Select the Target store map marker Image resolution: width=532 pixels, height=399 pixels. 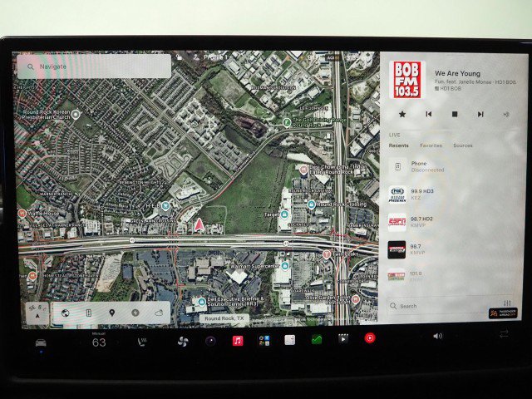pos(284,214)
